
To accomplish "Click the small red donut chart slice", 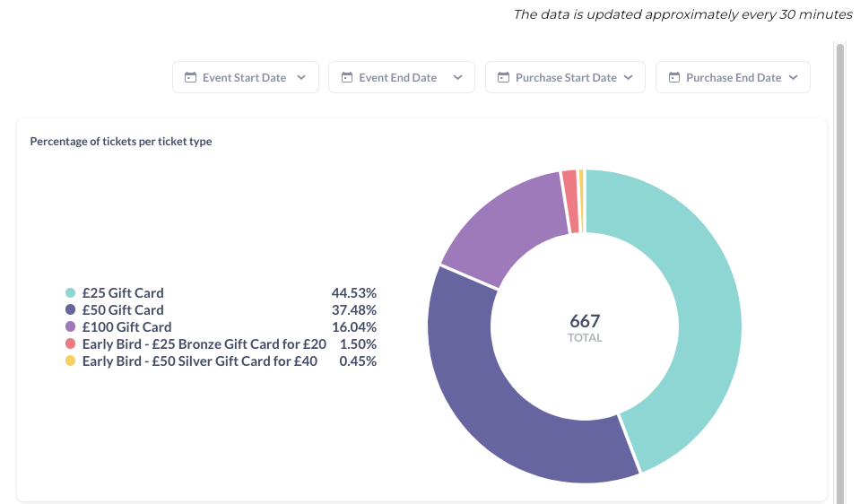I will click(x=570, y=201).
